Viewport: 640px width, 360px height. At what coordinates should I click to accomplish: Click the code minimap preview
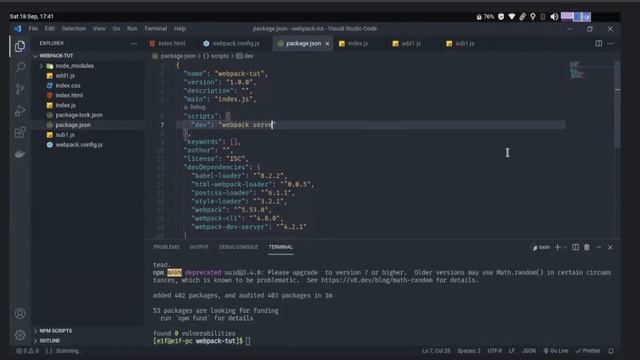pyautogui.click(x=577, y=70)
